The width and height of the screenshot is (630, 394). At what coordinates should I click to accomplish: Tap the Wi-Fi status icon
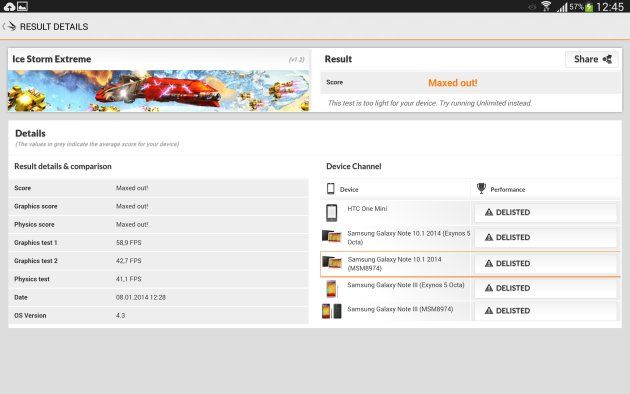546,6
